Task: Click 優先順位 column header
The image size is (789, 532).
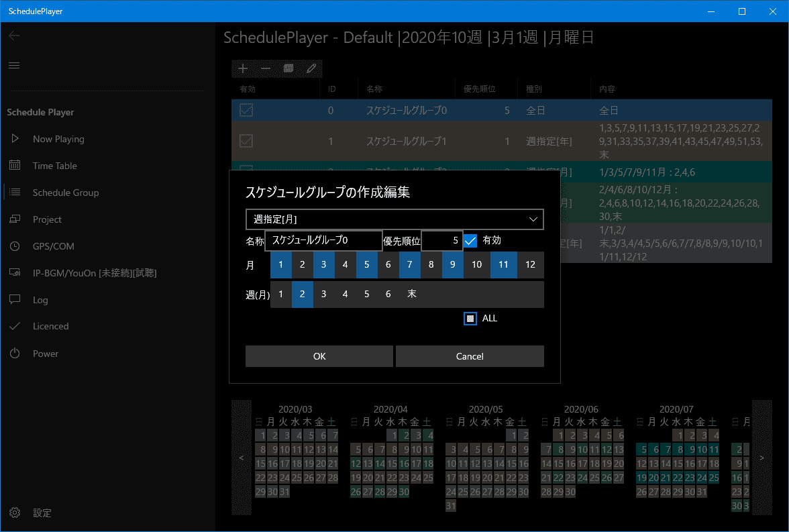Action: [x=480, y=89]
